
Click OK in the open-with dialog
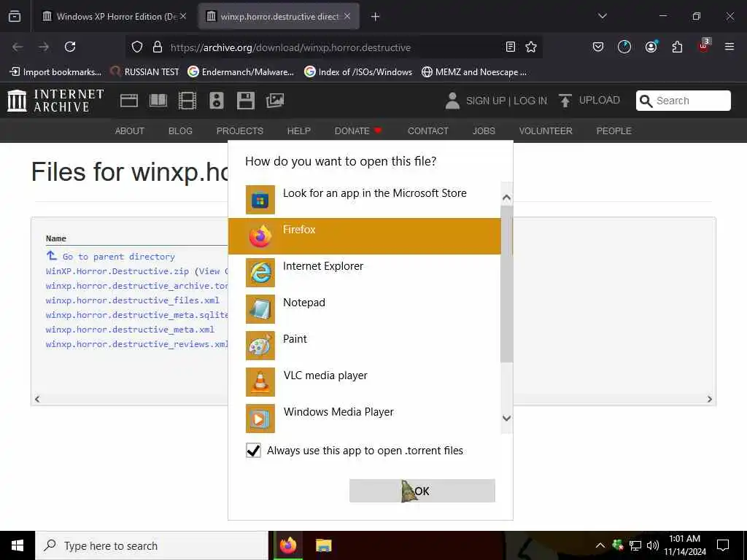(422, 491)
